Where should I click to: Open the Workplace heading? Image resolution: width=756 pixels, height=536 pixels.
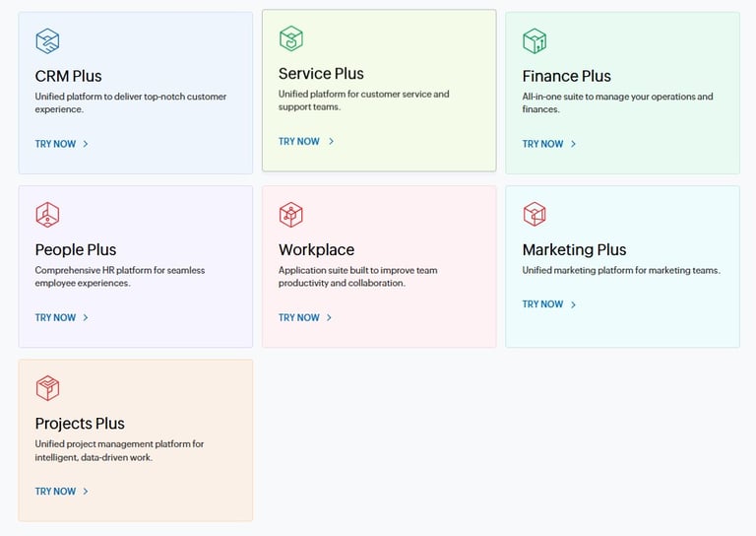(316, 249)
